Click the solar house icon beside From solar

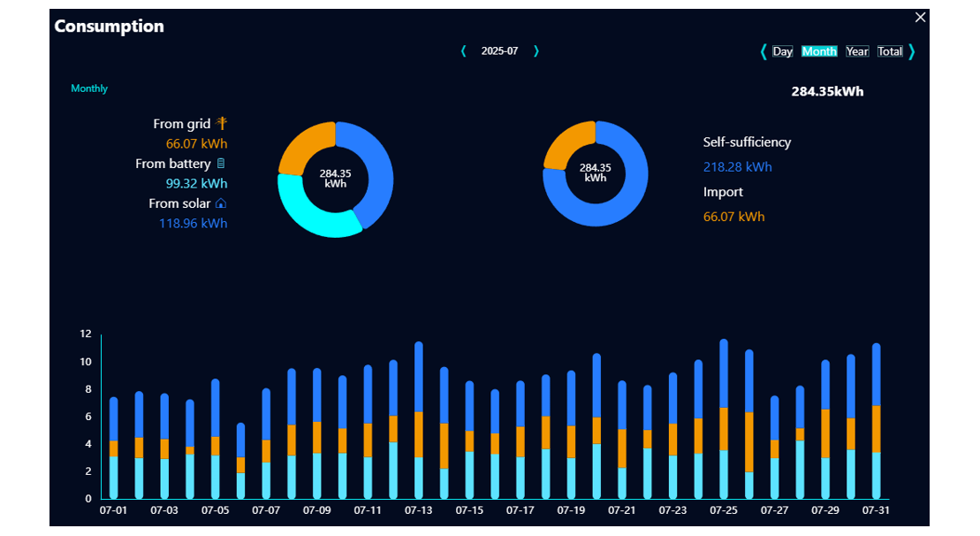[221, 203]
